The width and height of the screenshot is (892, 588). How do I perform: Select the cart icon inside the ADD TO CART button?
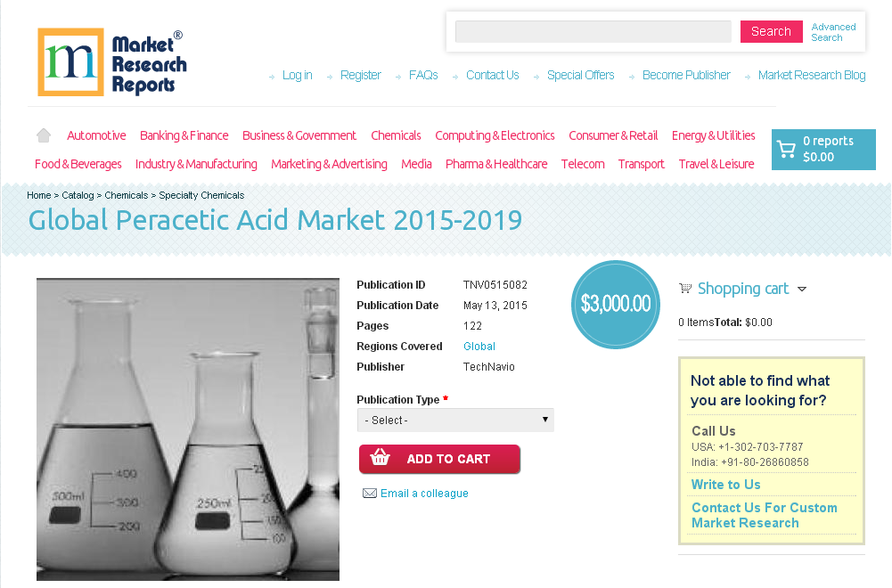tap(381, 458)
